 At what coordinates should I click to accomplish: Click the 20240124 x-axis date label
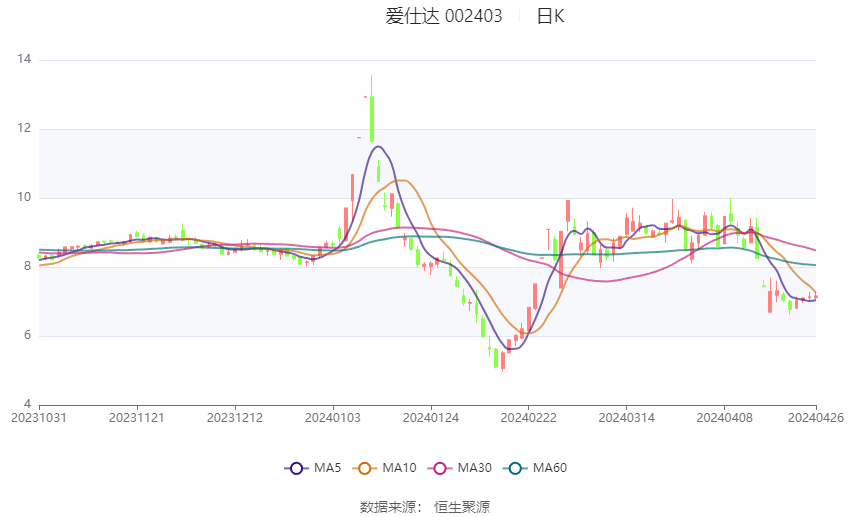click(431, 418)
